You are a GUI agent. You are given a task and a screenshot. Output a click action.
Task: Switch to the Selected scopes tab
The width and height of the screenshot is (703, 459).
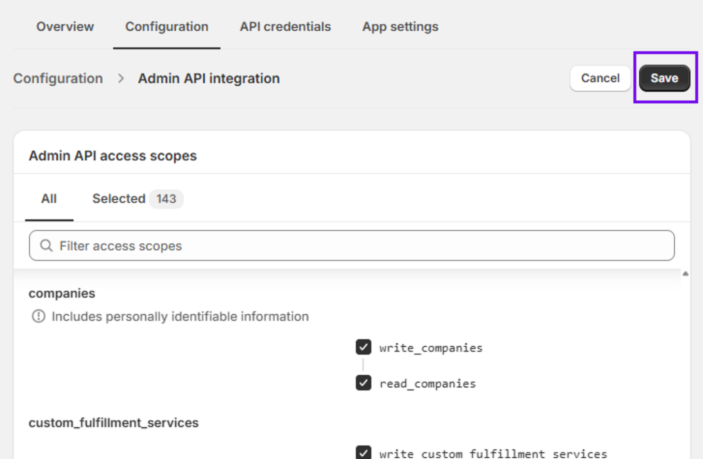pyautogui.click(x=119, y=199)
